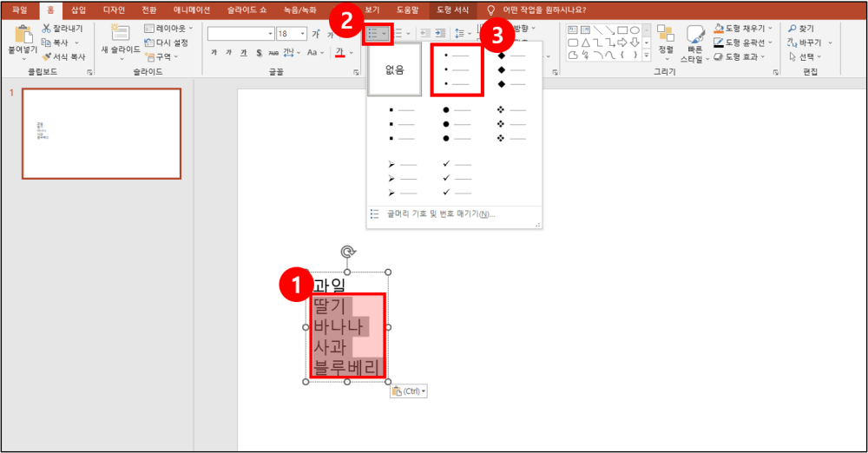
Task: Toggle text shadow (S)
Action: [259, 53]
